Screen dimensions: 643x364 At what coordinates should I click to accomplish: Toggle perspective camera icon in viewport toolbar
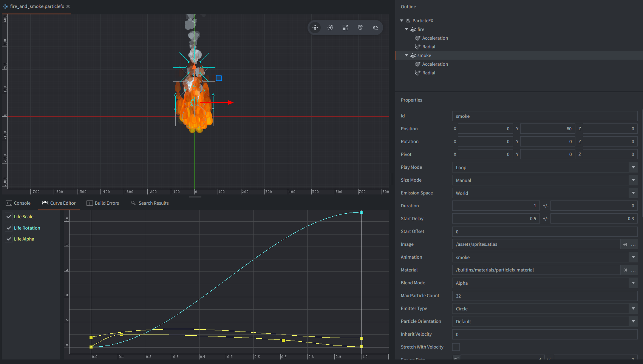pos(360,28)
